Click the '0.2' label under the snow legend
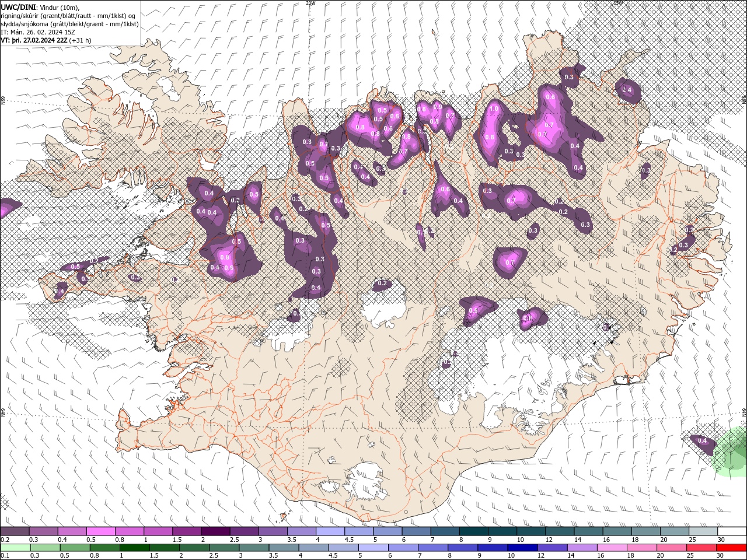This screenshot has height=560, width=747. (5, 540)
